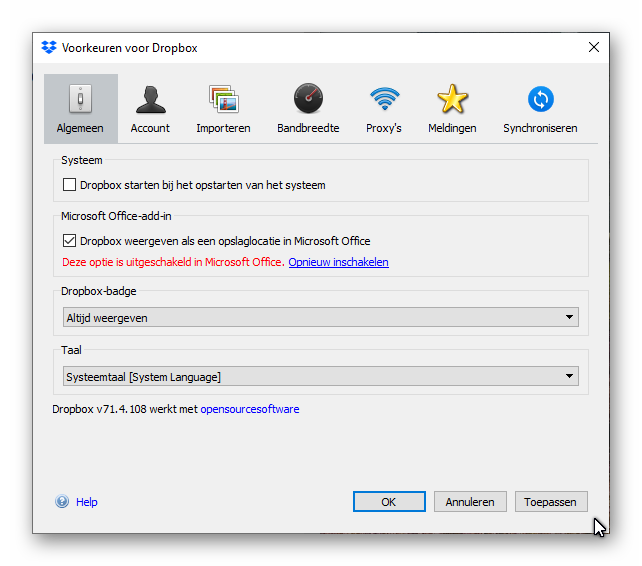
Task: Open the Importeren tab with photos icon
Action: [x=223, y=109]
